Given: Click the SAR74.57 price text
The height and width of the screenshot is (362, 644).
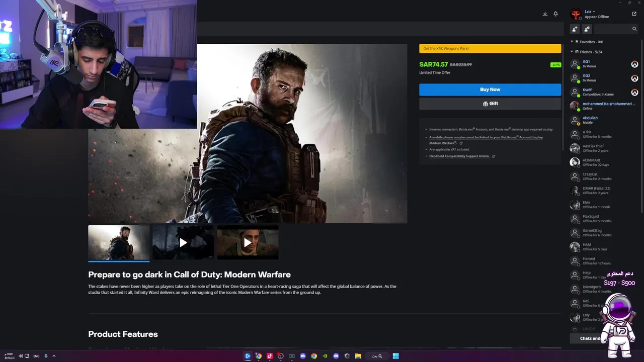Looking at the screenshot, I should click(433, 64).
